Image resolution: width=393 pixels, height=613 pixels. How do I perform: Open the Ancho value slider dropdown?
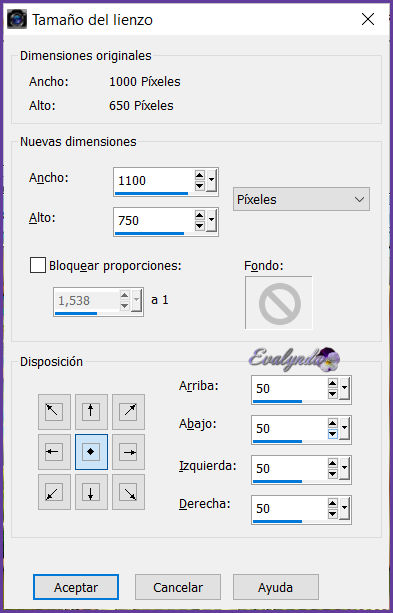click(211, 181)
